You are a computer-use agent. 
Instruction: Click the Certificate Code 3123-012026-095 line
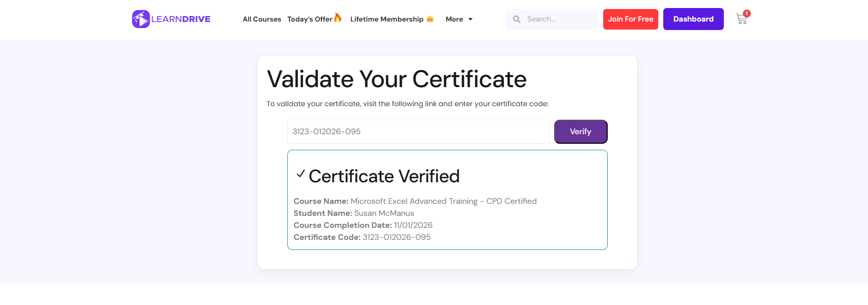click(x=362, y=237)
